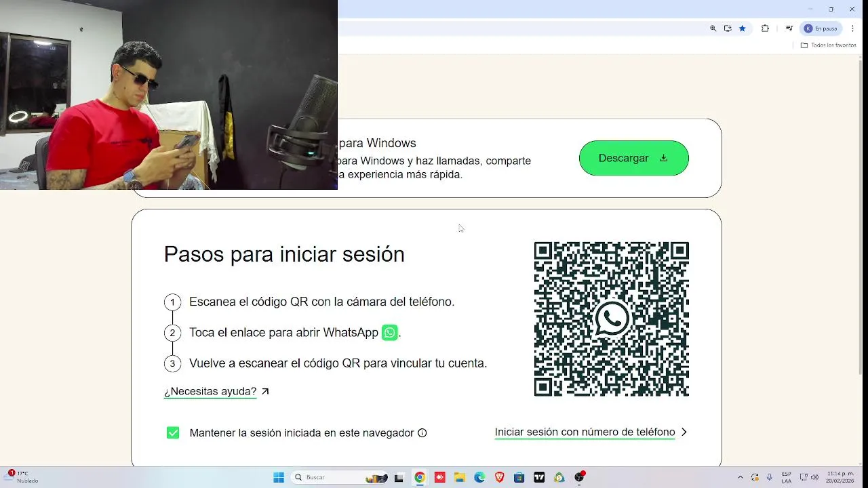
Task: Click the info icon next to 'Mantener la sesión iniciada'
Action: point(422,433)
